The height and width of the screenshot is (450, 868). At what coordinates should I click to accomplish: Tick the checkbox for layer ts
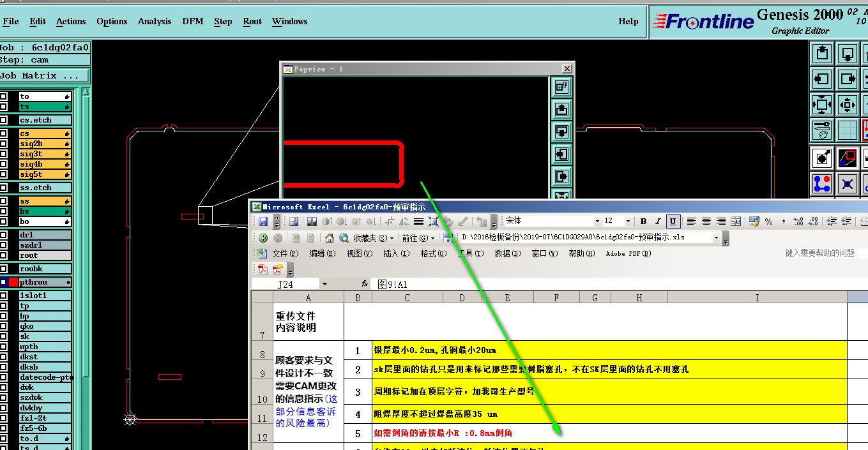(x=4, y=107)
